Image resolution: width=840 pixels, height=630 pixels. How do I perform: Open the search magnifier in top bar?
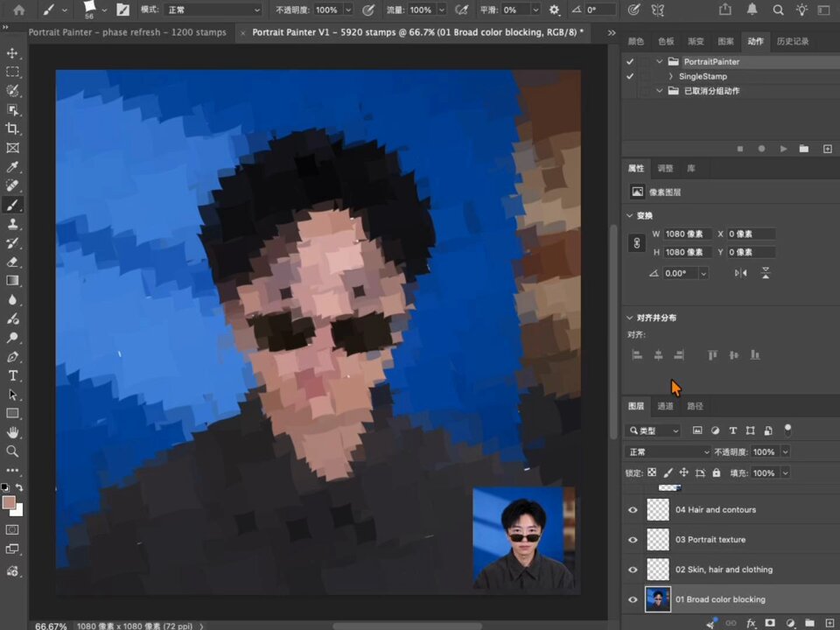point(778,10)
